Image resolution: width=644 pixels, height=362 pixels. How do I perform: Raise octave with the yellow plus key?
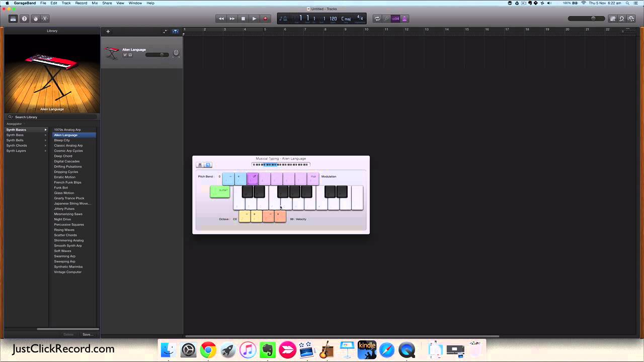pos(256,216)
